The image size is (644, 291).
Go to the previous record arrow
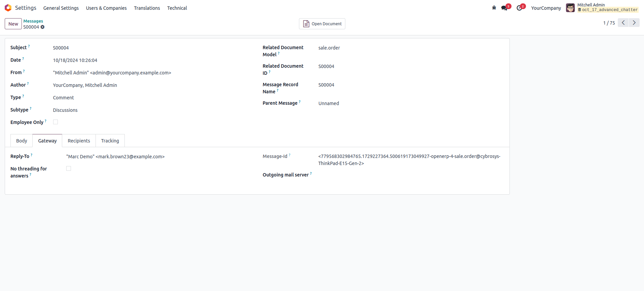(x=623, y=23)
